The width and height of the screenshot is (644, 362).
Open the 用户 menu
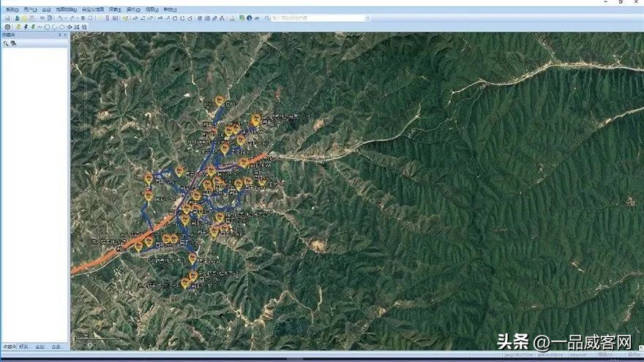click(30, 10)
